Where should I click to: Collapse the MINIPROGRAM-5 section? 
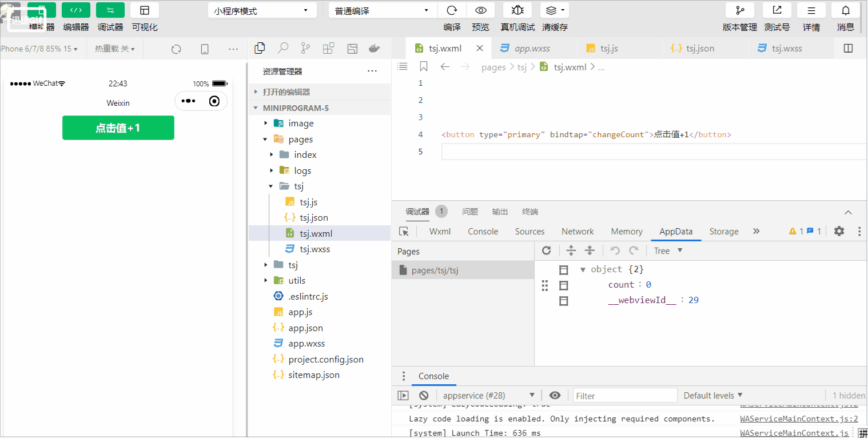[320, 107]
